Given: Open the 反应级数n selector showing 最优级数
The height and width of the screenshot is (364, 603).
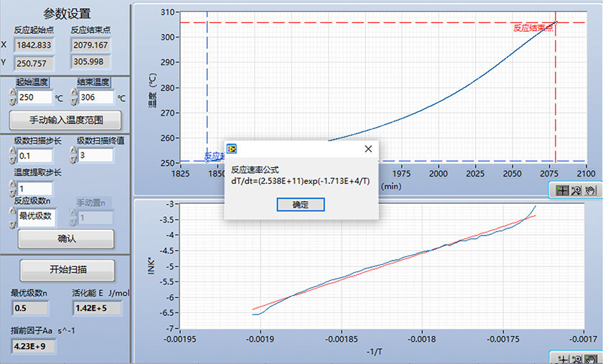Looking at the screenshot, I should pyautogui.click(x=34, y=216).
